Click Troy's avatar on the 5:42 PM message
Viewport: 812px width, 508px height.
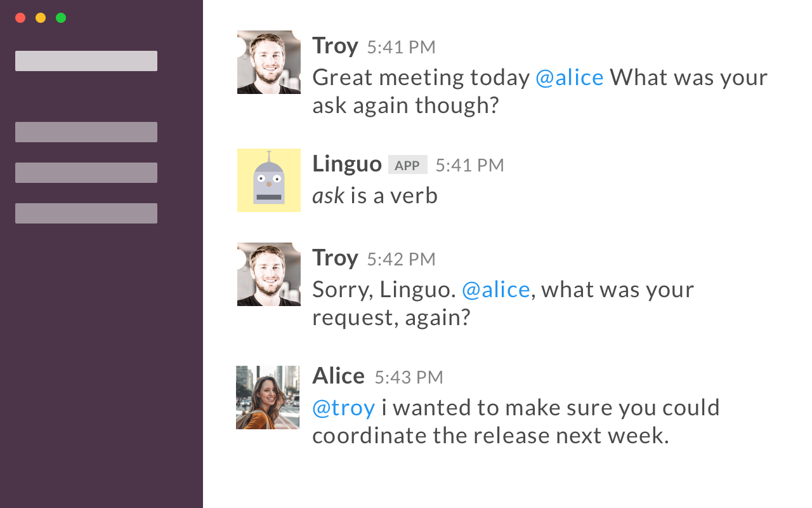(269, 274)
